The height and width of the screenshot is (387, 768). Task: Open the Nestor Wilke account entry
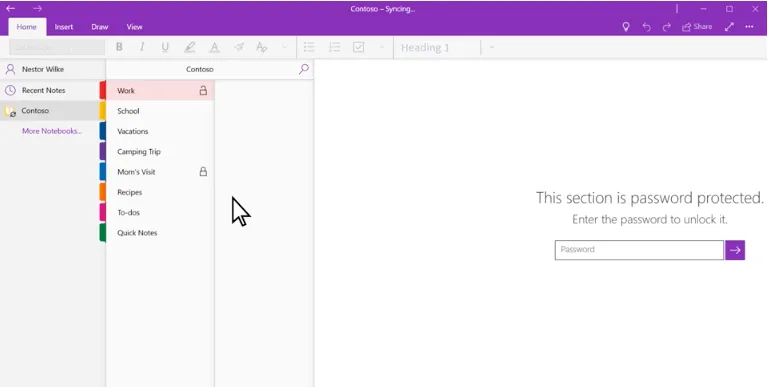[x=52, y=69]
